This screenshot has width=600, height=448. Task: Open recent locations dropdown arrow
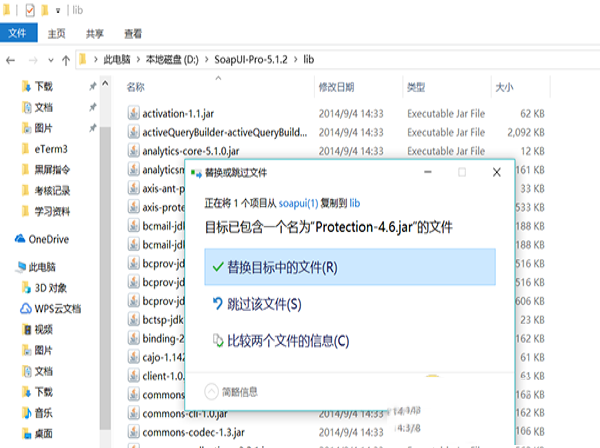51,60
